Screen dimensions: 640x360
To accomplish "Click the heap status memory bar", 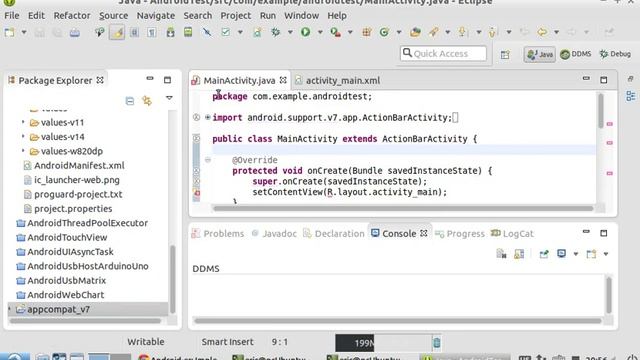I will point(383,343).
